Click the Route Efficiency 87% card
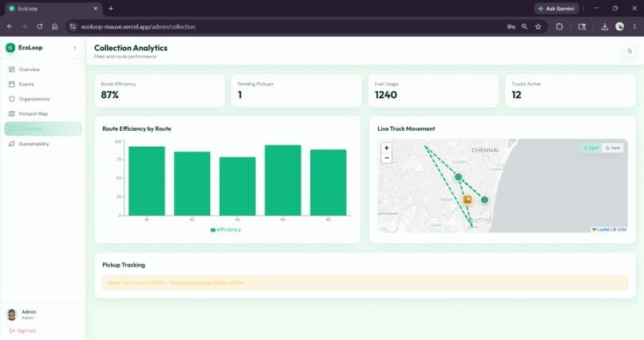The image size is (644, 340). (x=159, y=91)
